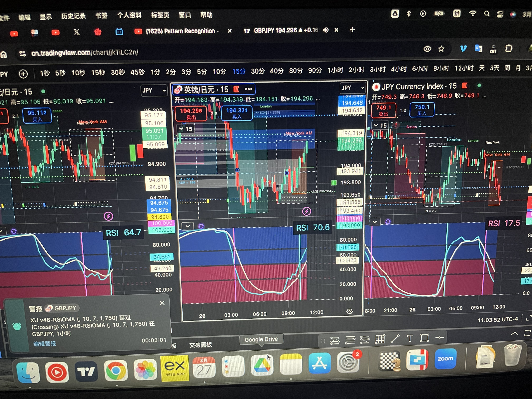Bookmark this page with the star icon
Image resolution: width=532 pixels, height=399 pixels.
coord(441,49)
